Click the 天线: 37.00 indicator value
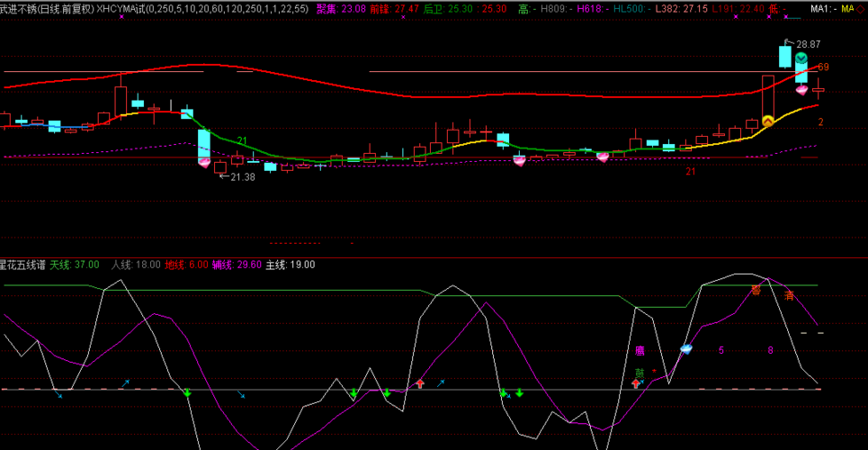868x450 pixels. (x=75, y=265)
